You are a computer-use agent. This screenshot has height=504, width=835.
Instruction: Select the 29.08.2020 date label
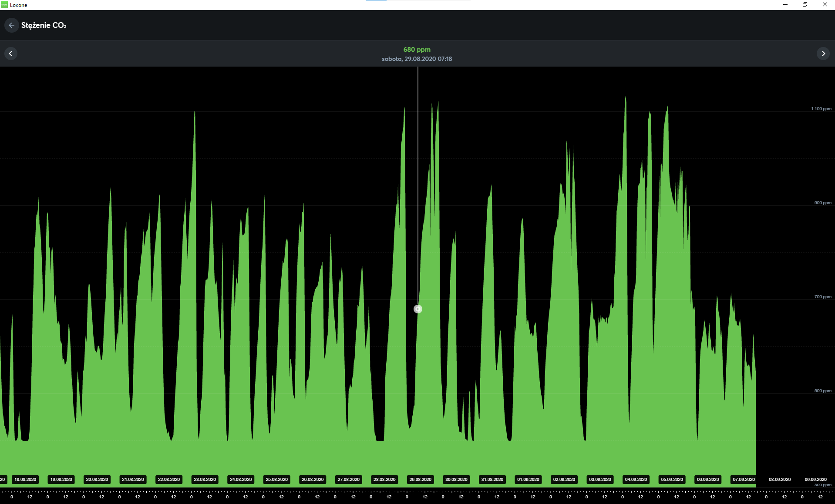pos(421,480)
